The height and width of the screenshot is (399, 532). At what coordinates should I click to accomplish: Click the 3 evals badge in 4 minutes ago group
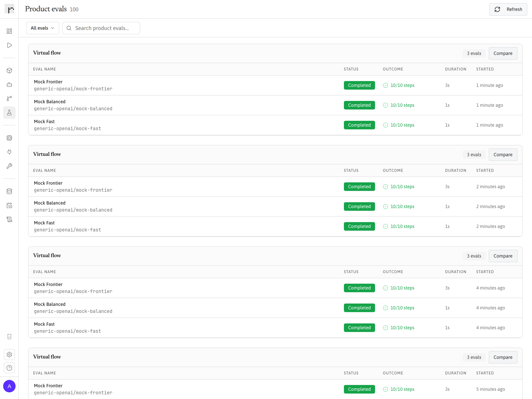click(474, 256)
